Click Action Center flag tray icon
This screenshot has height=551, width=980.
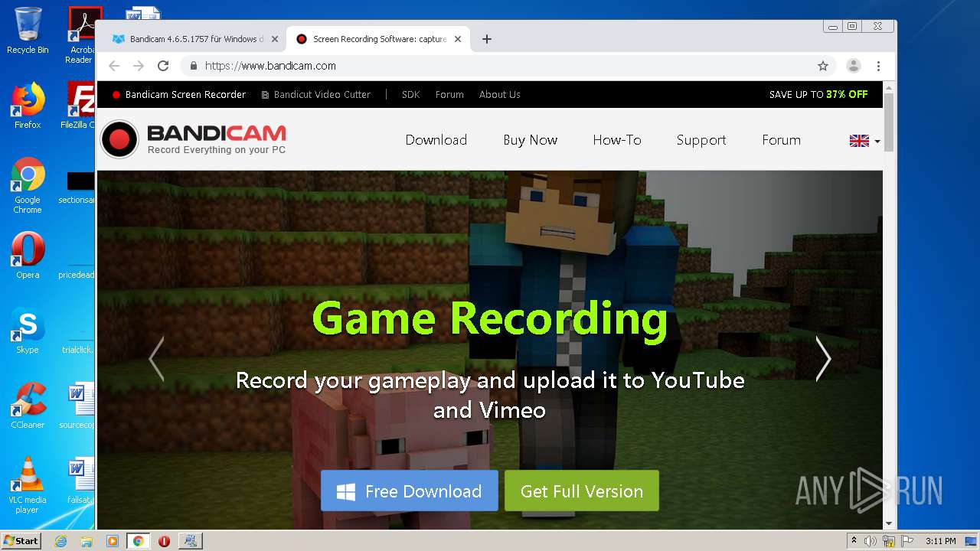908,541
